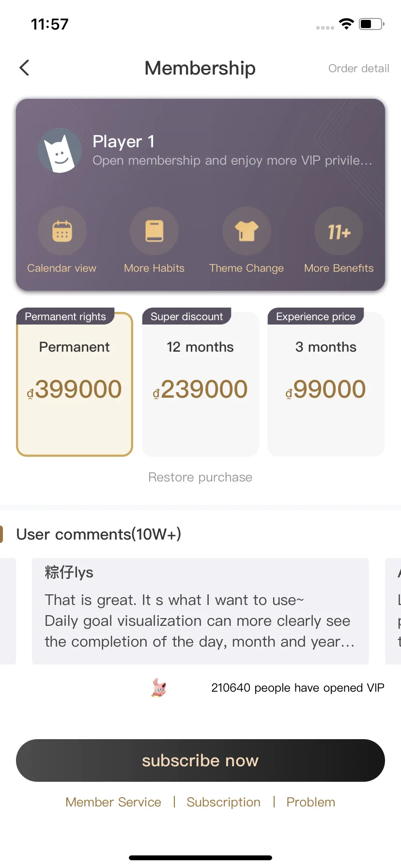Screen dimensions: 401x868
Task: Tap the Wi-Fi status icon
Action: 346,24
